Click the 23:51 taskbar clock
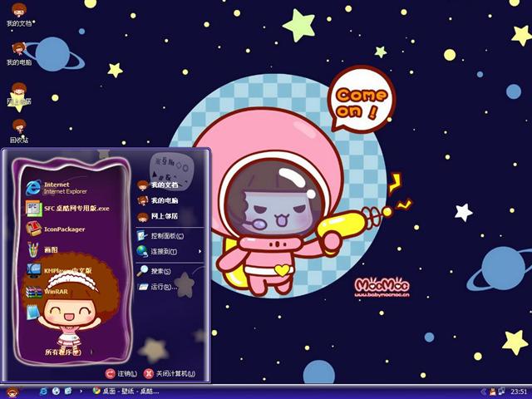 (x=519, y=392)
